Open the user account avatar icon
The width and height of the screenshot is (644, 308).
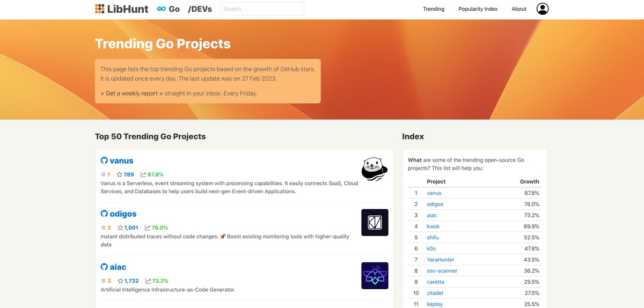[543, 9]
